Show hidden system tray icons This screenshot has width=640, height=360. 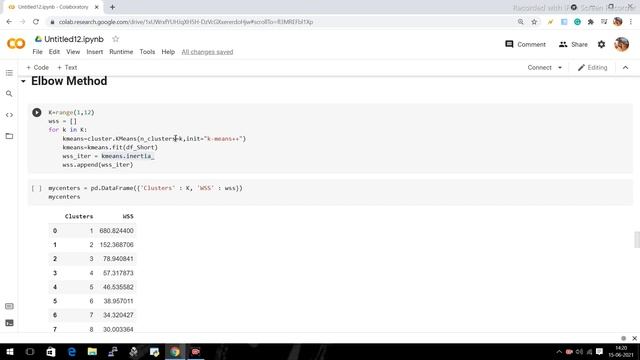point(559,351)
